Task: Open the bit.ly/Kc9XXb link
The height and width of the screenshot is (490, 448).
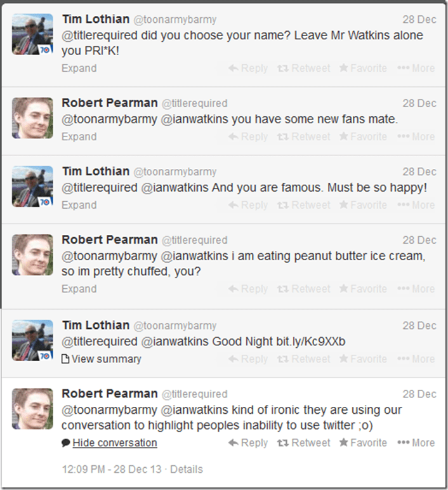Action: [x=311, y=341]
